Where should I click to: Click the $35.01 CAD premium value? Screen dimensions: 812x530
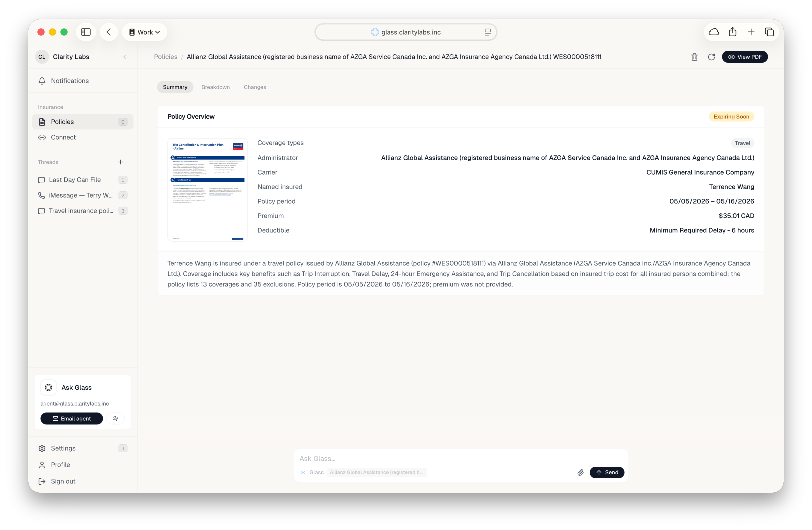tap(736, 216)
